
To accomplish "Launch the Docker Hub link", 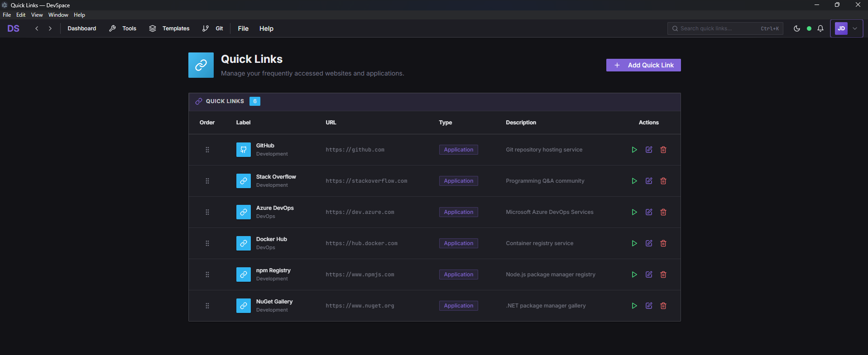I will point(634,243).
